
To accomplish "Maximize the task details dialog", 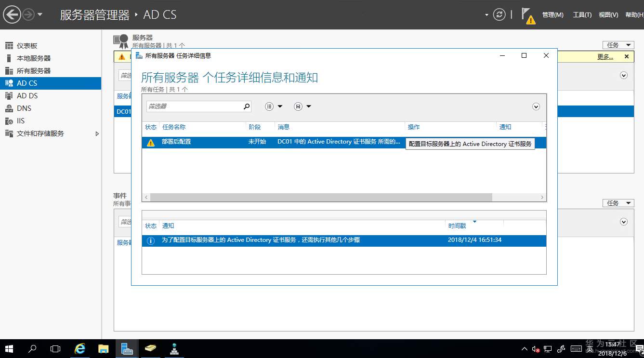I will coord(524,55).
